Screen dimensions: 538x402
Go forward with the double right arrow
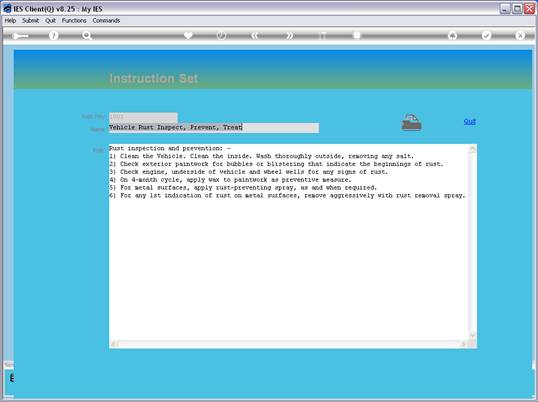coord(289,35)
